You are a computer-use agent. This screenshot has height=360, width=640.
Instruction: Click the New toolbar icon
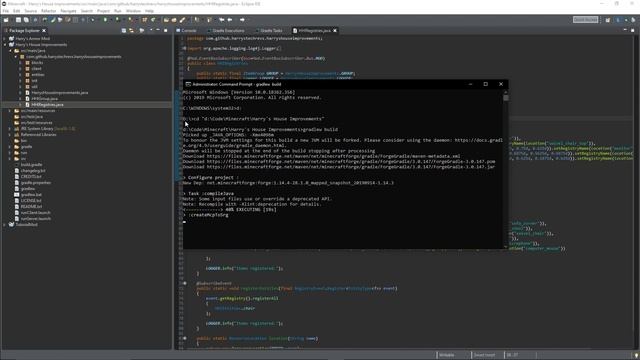(x=6, y=20)
